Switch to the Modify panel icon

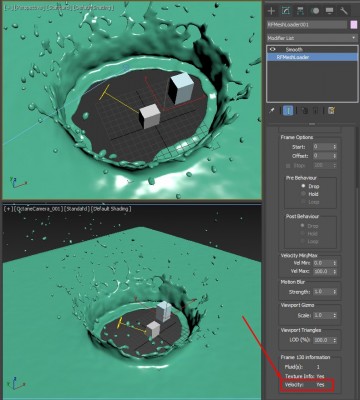coord(286,11)
